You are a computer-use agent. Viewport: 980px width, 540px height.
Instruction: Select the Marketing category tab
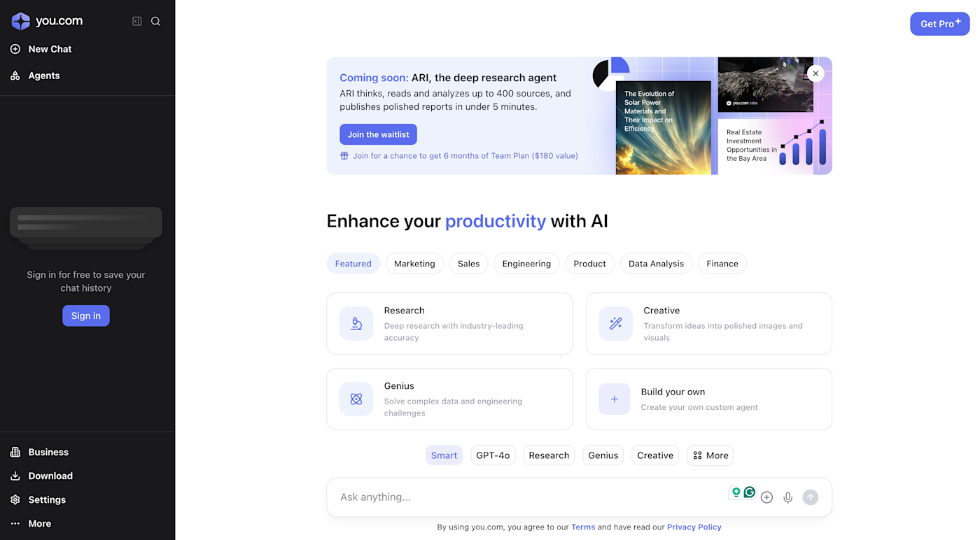coord(414,264)
